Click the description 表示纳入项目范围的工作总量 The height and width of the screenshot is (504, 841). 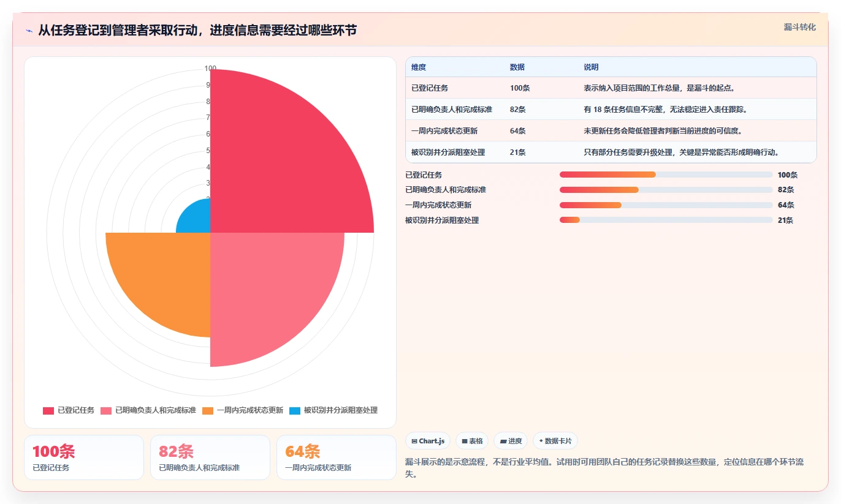coord(659,88)
